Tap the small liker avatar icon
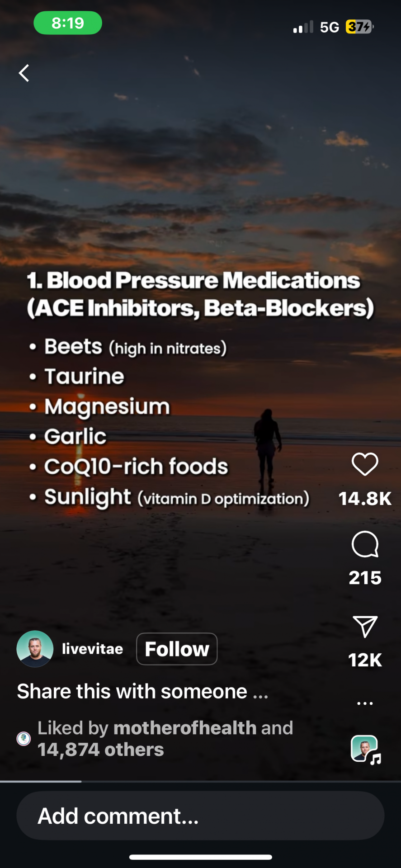Screen dimensions: 401x868 pos(24,739)
